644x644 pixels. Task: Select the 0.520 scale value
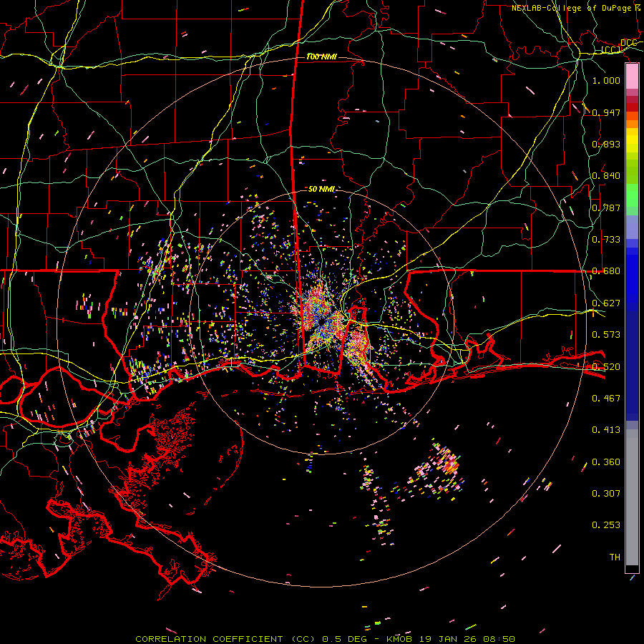606,367
